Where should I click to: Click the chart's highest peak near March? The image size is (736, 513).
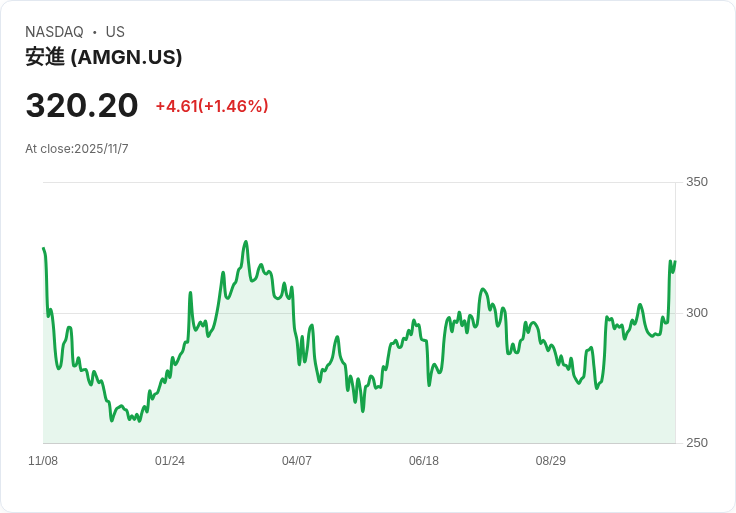click(245, 242)
